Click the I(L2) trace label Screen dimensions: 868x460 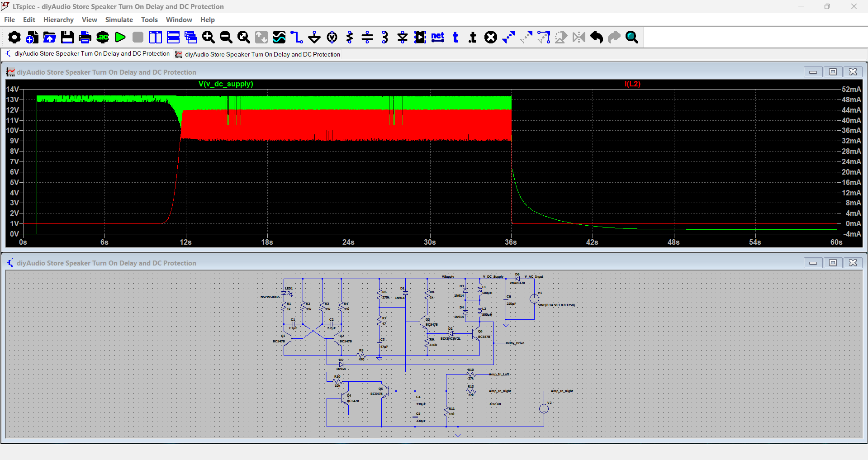pos(632,84)
